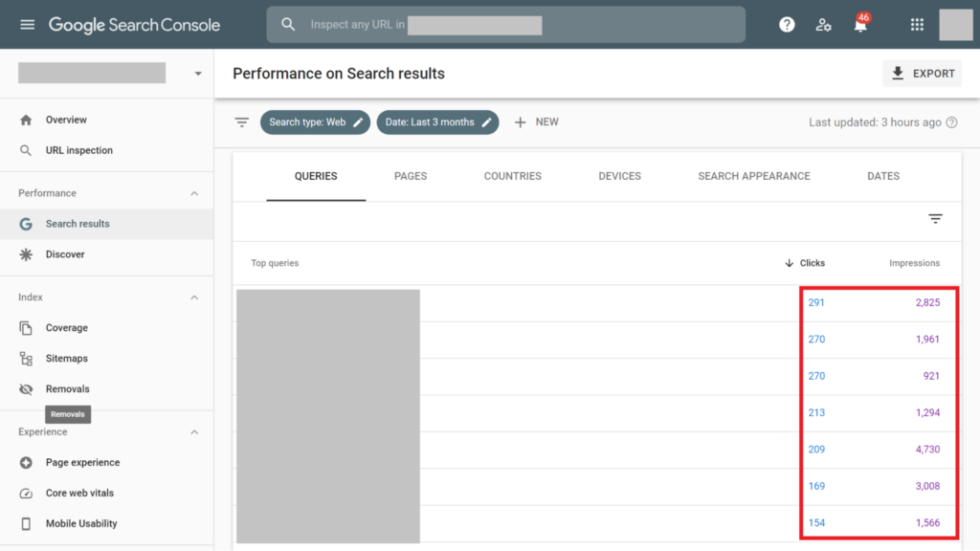Click the 154 clicks value
Screen dimensions: 980x551
coord(816,523)
